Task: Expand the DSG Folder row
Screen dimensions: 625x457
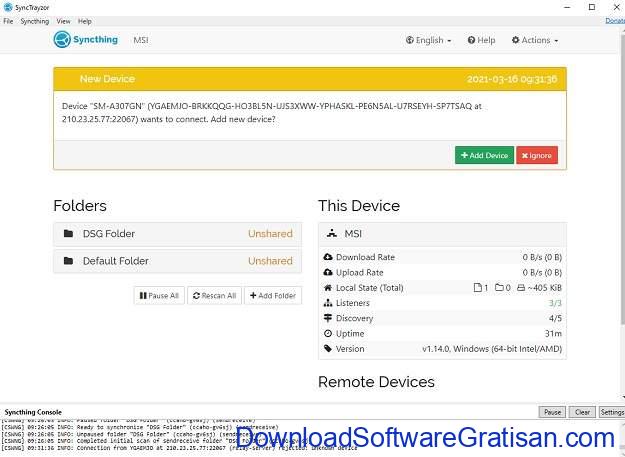Action: [177, 234]
